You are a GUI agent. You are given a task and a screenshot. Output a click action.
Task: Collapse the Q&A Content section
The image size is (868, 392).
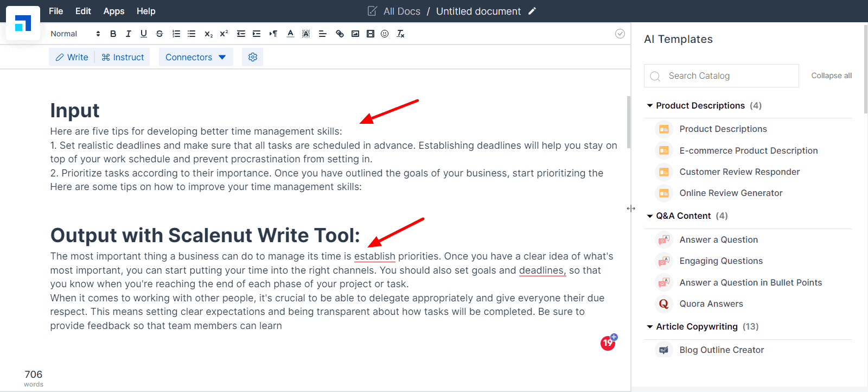point(650,216)
